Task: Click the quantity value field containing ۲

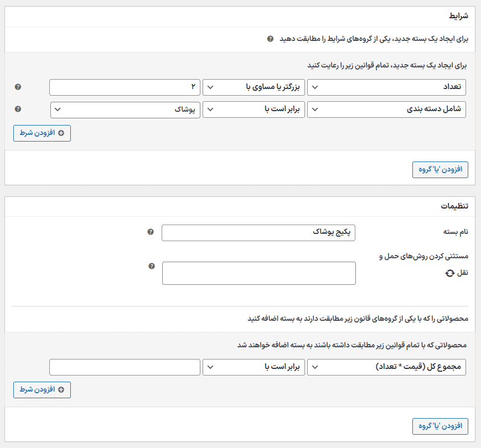Action: click(125, 87)
